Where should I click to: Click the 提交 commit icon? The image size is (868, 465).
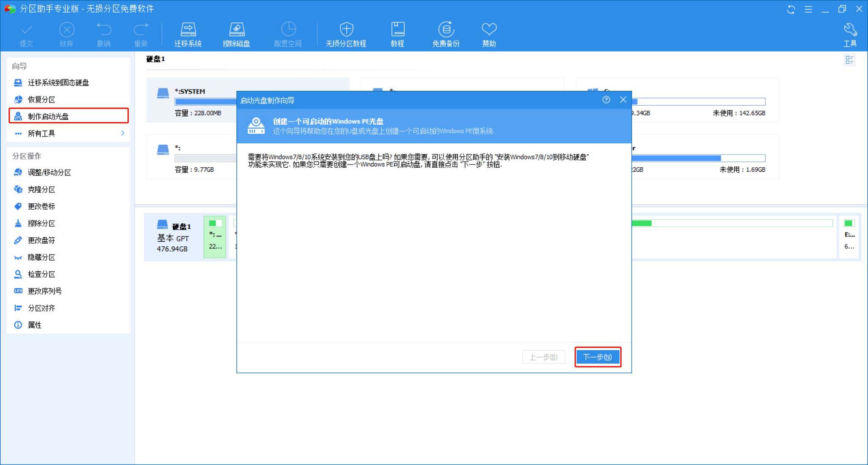coord(26,34)
